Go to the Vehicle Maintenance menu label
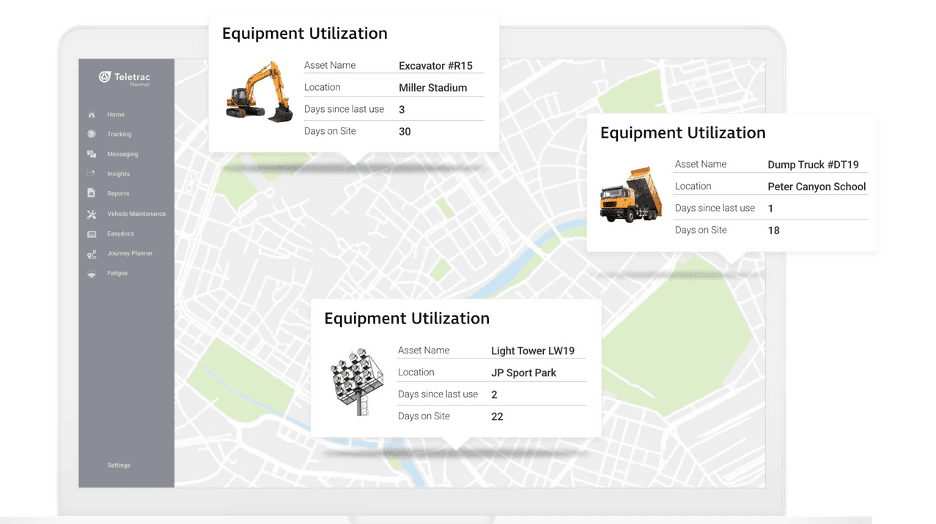Image resolution: width=936 pixels, height=524 pixels. coord(136,214)
